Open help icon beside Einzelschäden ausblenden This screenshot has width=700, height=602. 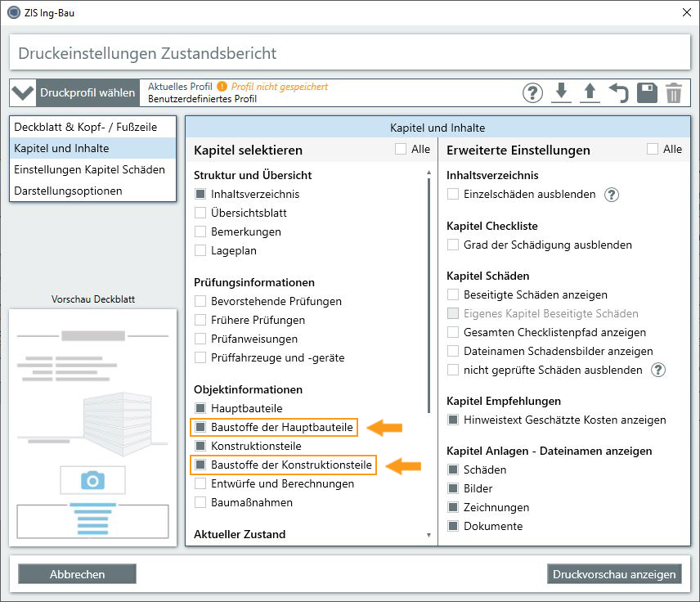[x=611, y=195]
